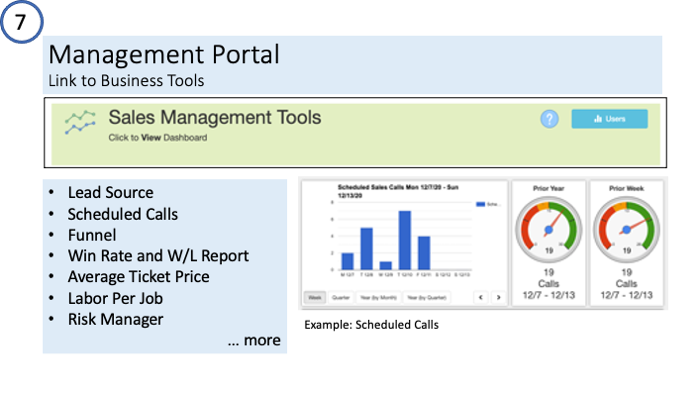
Task: Click the 'Link to Business Tools' subtitle
Action: pyautogui.click(x=126, y=81)
